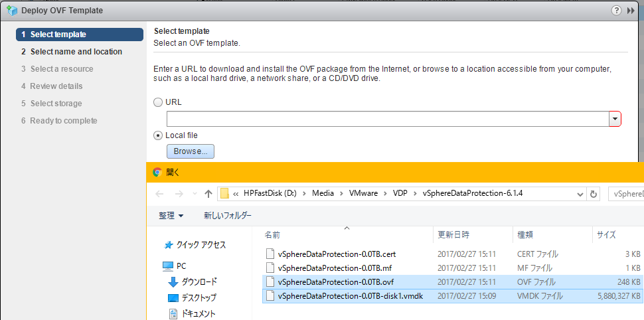Refresh the folder view in file dialog

pyautogui.click(x=593, y=194)
